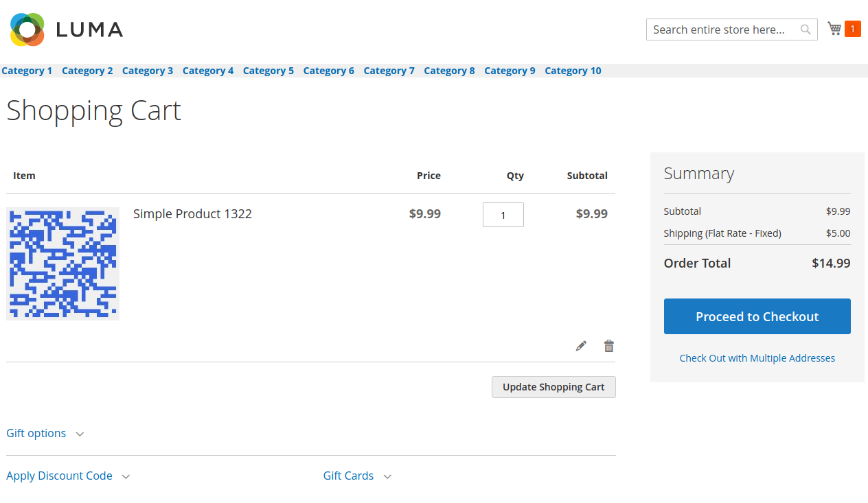
Task: Open the shopping cart icon in header
Action: click(x=834, y=28)
